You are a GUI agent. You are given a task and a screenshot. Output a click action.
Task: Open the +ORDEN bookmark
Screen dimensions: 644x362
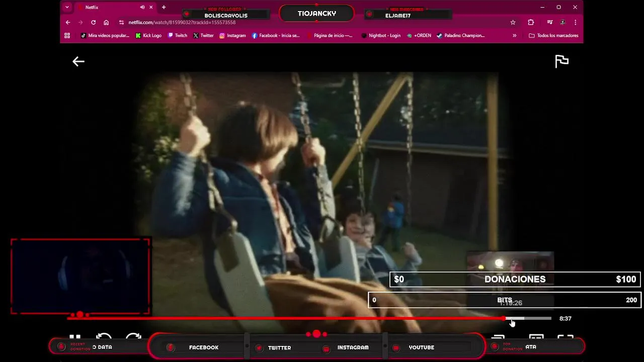pyautogui.click(x=419, y=36)
